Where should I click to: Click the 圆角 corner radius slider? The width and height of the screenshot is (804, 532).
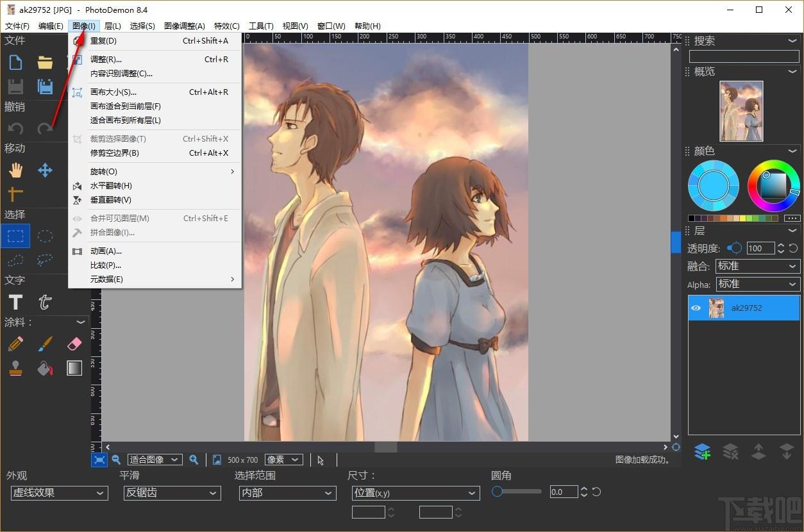pos(518,492)
